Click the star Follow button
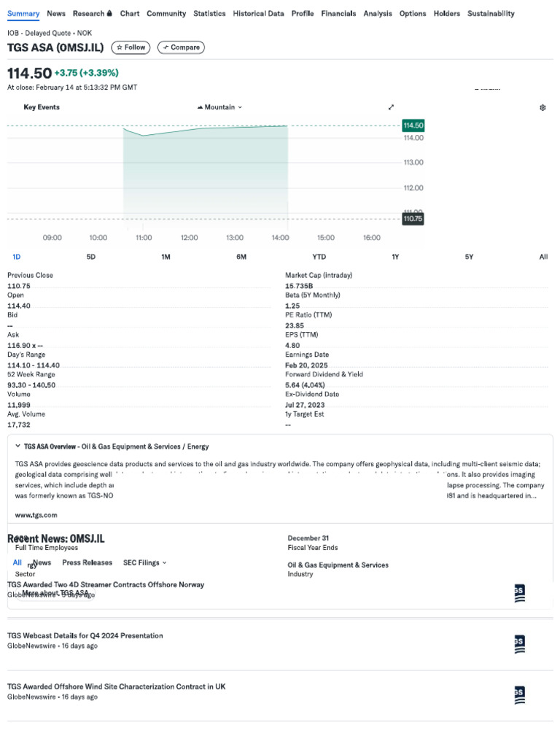 (x=131, y=47)
